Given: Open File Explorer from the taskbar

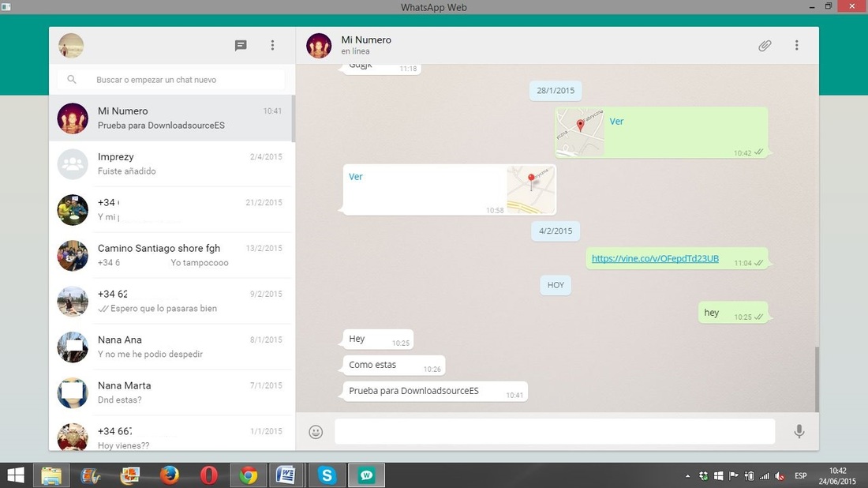Looking at the screenshot, I should 51,475.
